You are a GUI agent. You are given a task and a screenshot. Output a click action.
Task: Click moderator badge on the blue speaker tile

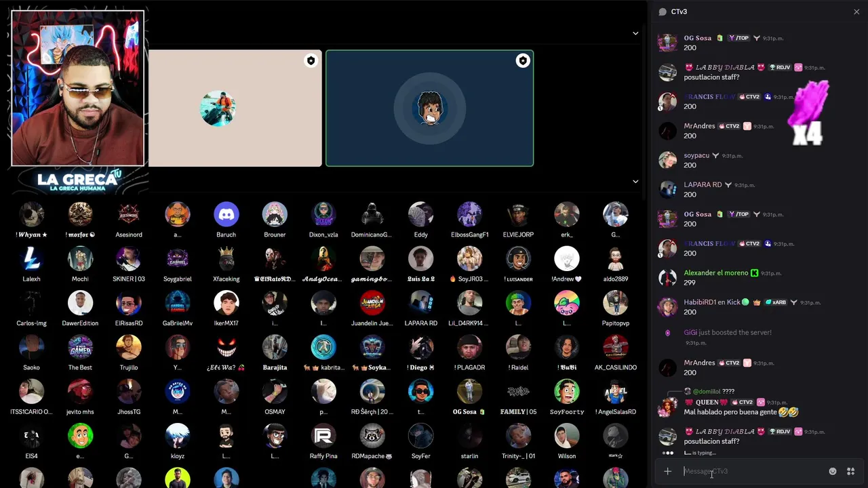pyautogui.click(x=522, y=61)
